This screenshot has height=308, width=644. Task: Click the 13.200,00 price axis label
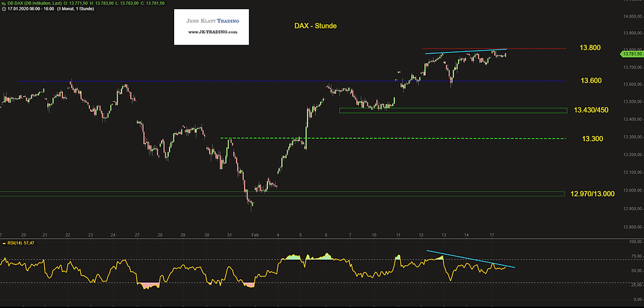click(x=633, y=155)
